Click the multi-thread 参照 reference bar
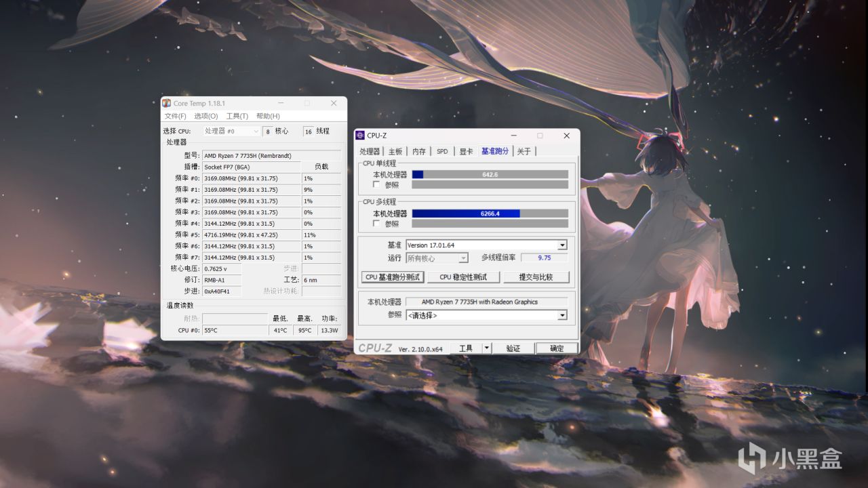 490,224
